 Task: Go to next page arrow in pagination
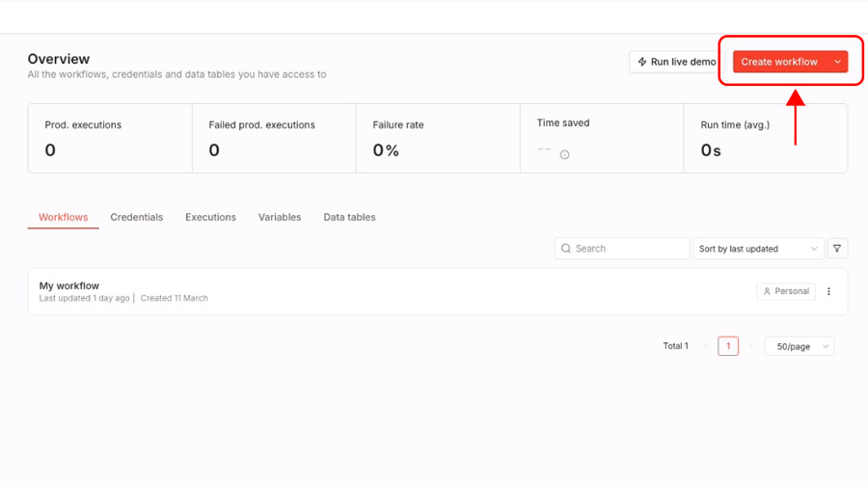[751, 346]
